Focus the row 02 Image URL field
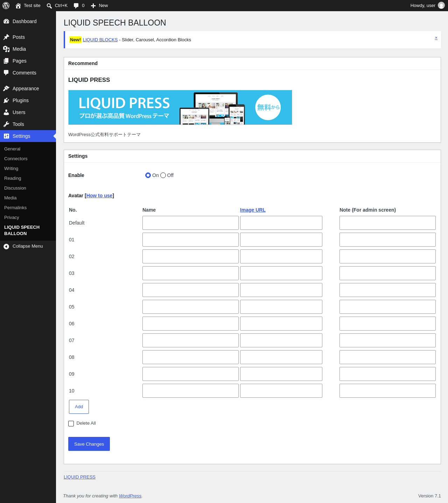The image size is (448, 503). 281,256
